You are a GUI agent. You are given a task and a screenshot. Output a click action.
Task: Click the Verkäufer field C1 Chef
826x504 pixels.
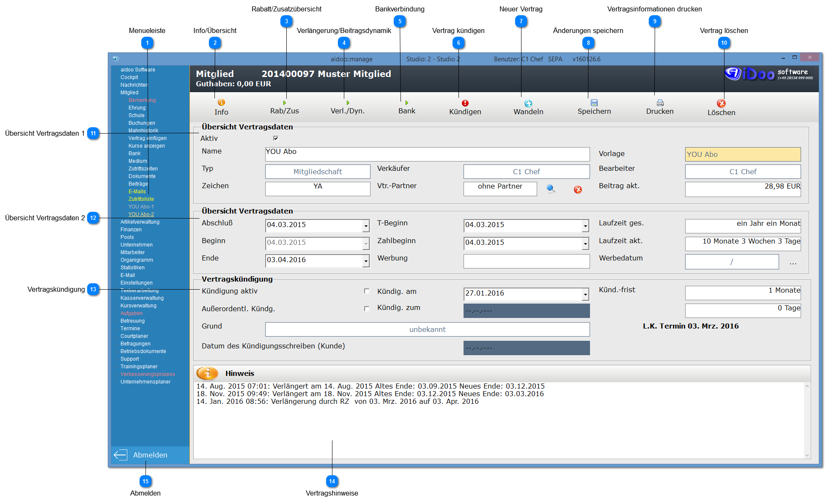point(527,172)
